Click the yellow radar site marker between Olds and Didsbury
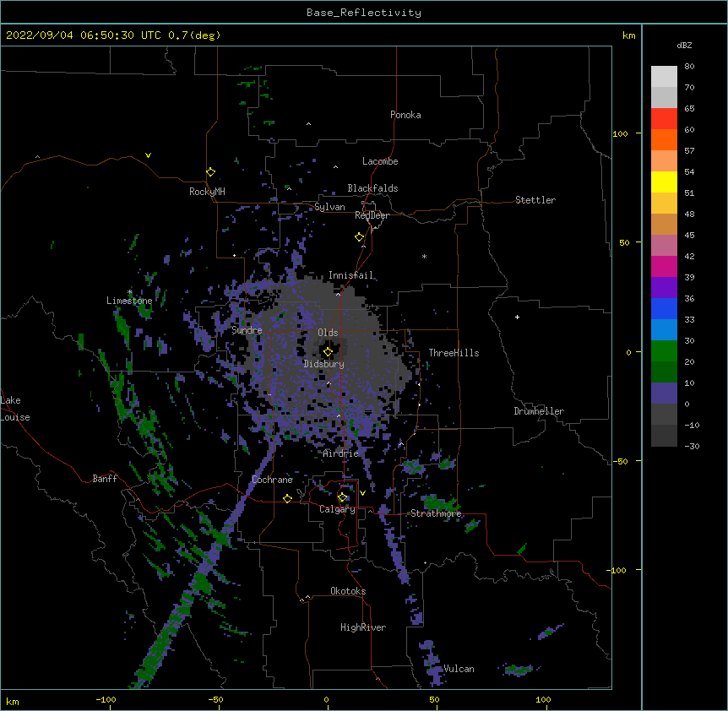This screenshot has width=728, height=711. (x=328, y=352)
